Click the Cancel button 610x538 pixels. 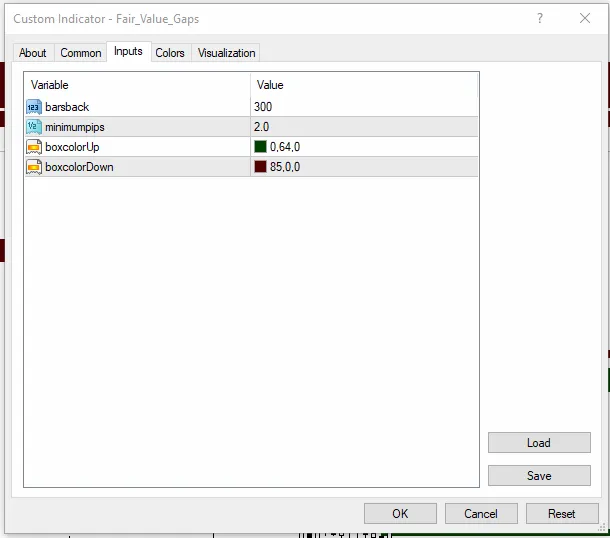click(x=481, y=513)
